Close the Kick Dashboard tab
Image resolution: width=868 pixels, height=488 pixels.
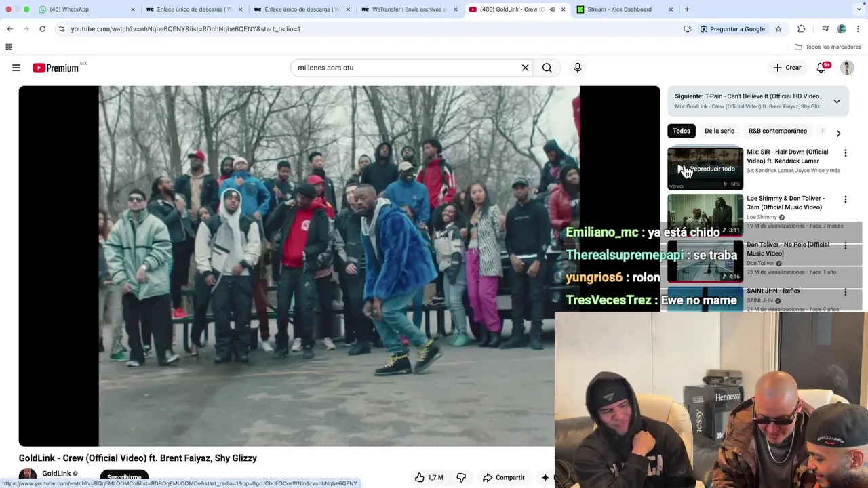tap(671, 9)
